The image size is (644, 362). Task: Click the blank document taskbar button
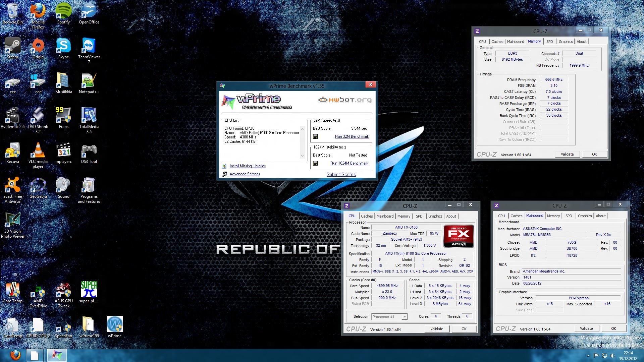(35, 355)
